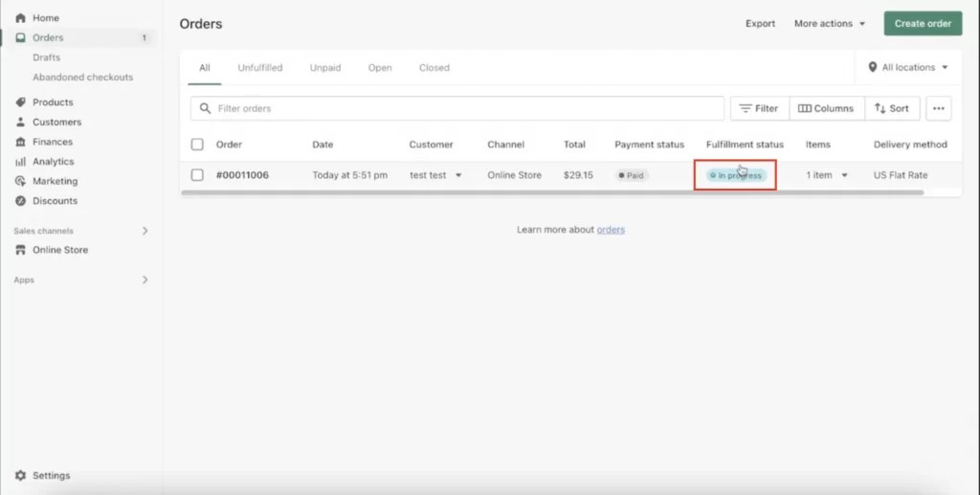Open Settings via the gear icon
The image size is (980, 495).
[20, 476]
